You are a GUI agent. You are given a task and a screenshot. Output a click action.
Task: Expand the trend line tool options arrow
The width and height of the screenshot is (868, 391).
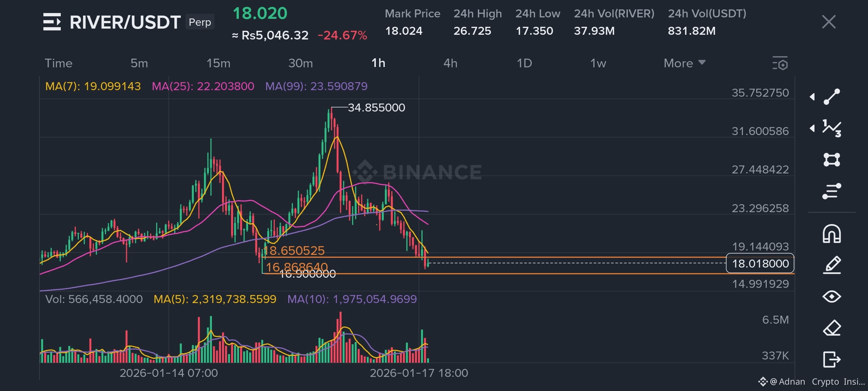[x=812, y=97]
